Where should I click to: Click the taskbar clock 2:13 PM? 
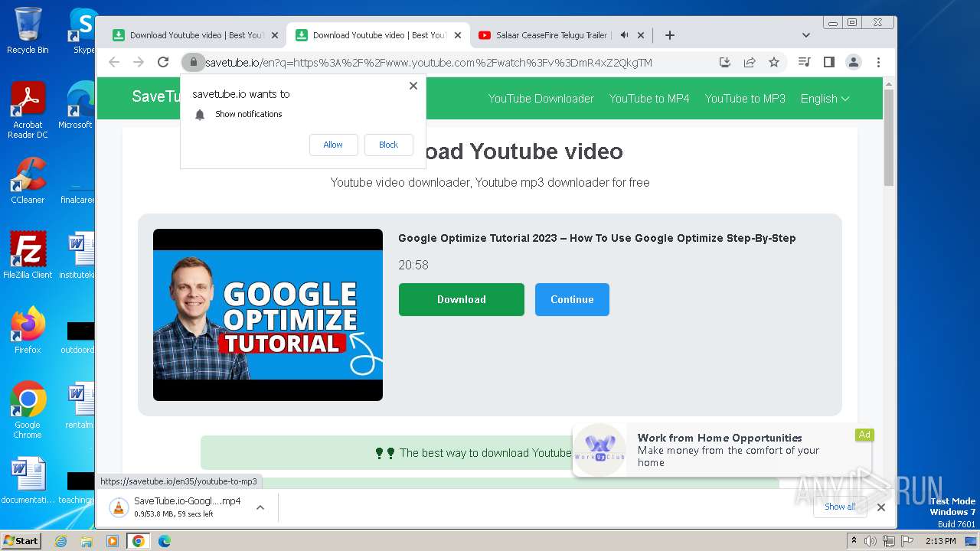click(x=940, y=541)
